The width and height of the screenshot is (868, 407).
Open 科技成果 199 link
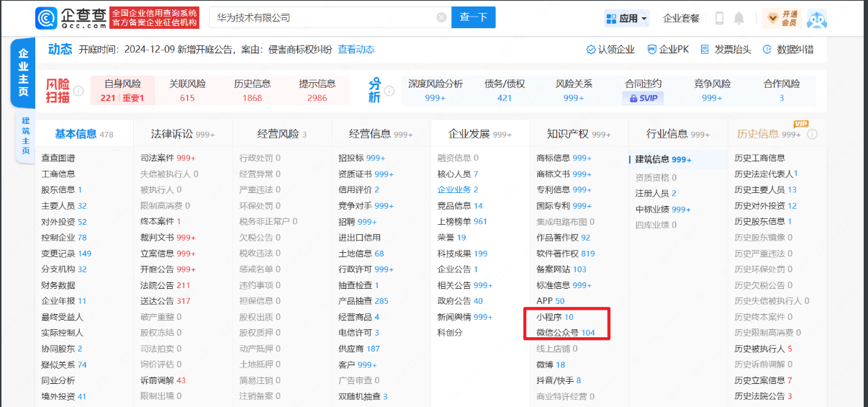click(x=462, y=254)
